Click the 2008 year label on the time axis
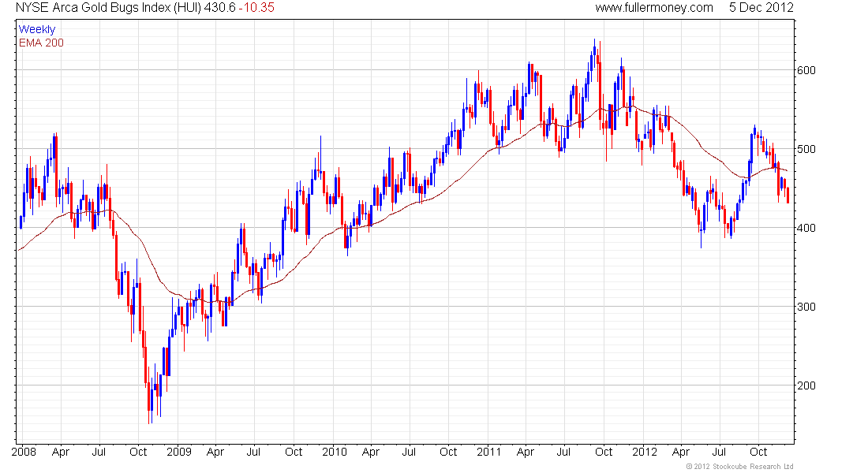 pos(24,452)
